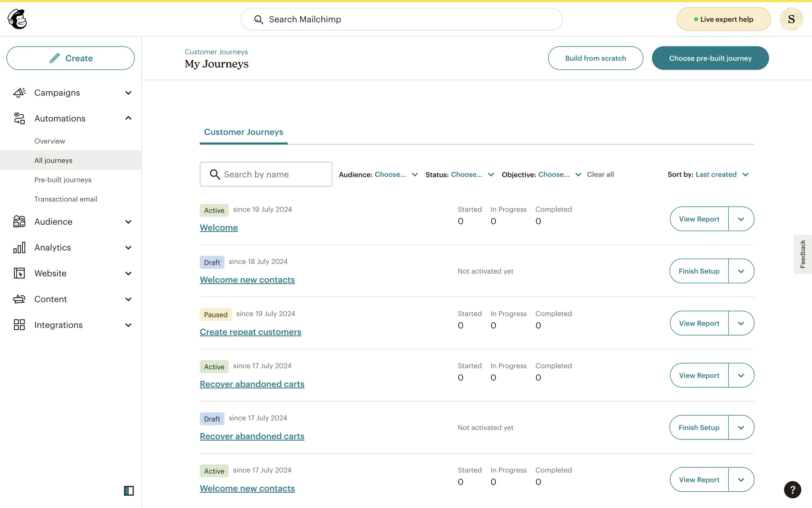The image size is (812, 508).
Task: Click the Analytics bar chart icon
Action: [19, 248]
